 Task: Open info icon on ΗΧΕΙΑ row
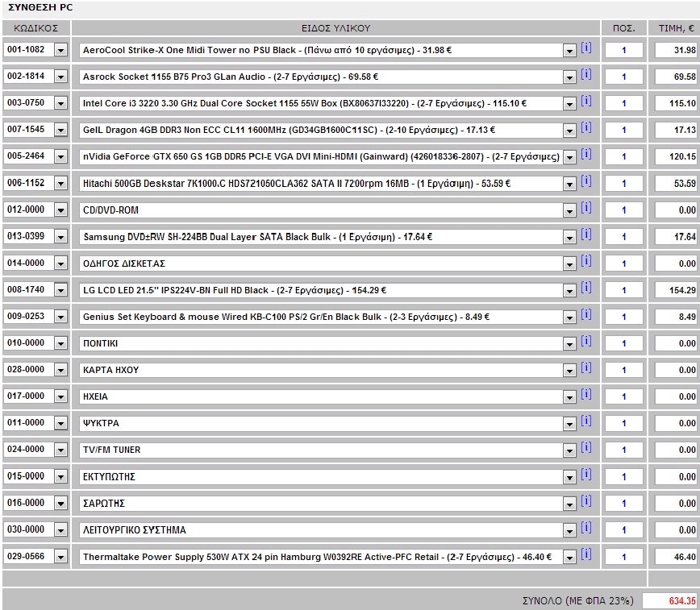586,395
